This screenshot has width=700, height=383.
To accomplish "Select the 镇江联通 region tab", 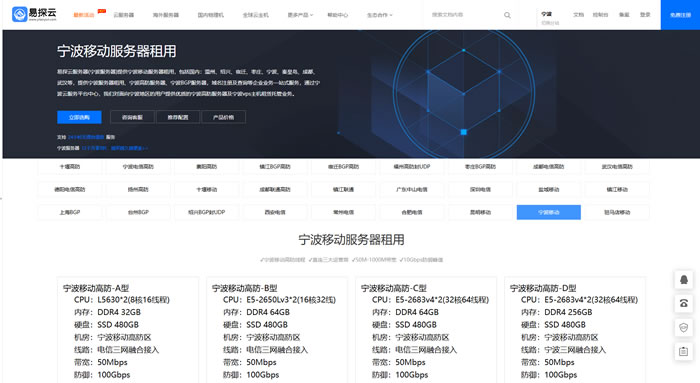I will pyautogui.click(x=343, y=189).
